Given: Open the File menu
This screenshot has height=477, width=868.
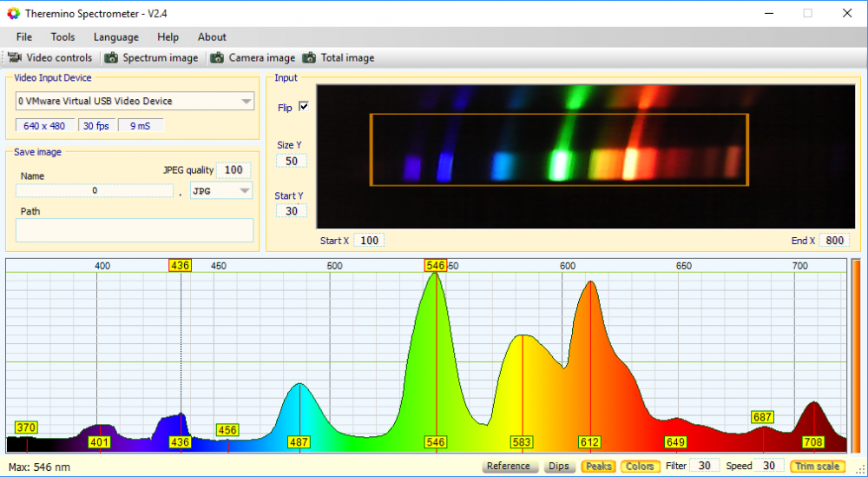Looking at the screenshot, I should 24,37.
